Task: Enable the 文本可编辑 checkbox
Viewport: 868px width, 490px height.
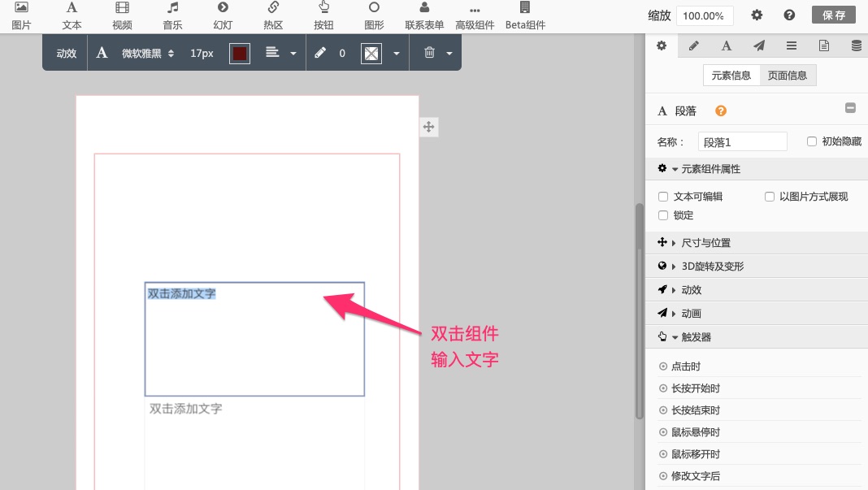Action: (x=663, y=197)
